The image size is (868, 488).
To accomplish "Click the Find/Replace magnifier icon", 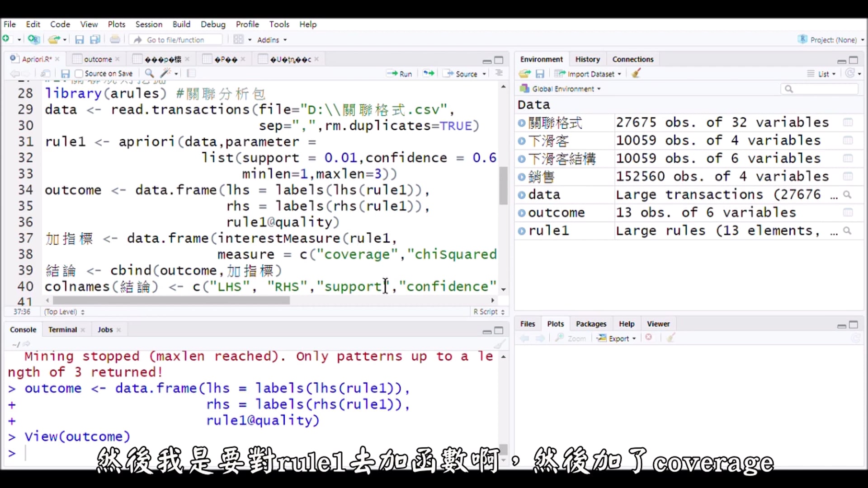I will [149, 73].
